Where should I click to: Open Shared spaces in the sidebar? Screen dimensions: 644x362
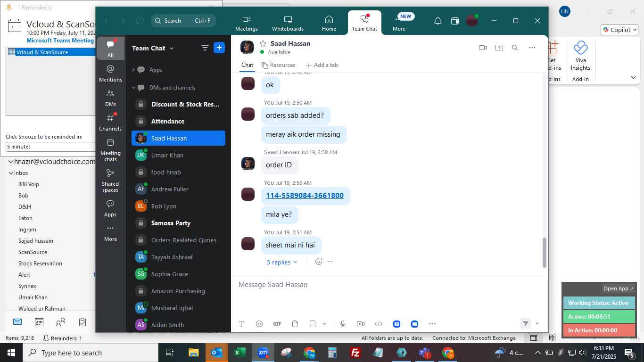click(110, 181)
